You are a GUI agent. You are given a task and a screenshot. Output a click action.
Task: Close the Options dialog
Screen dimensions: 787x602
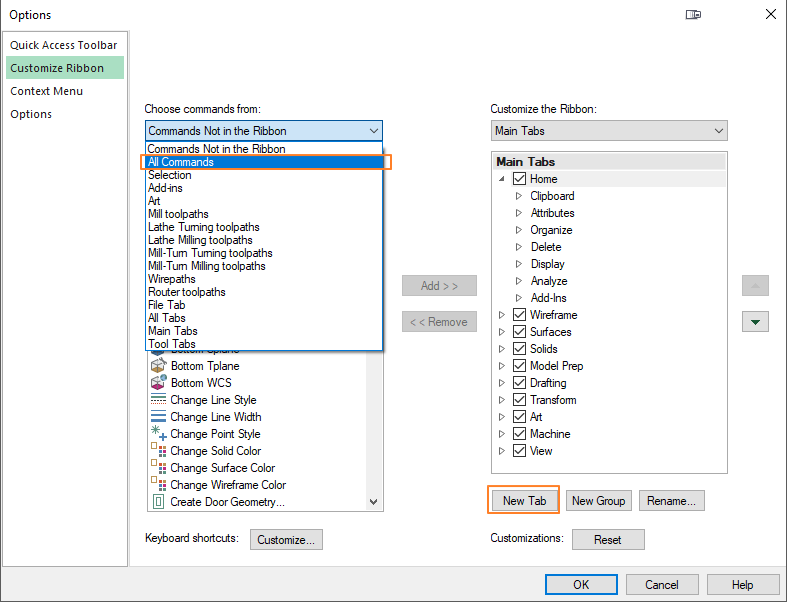click(x=771, y=14)
